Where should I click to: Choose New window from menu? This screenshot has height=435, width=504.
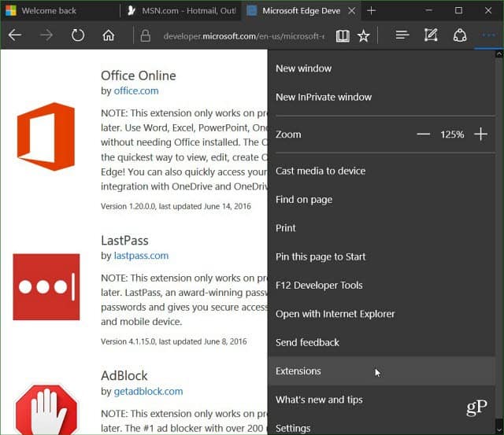[x=381, y=68]
